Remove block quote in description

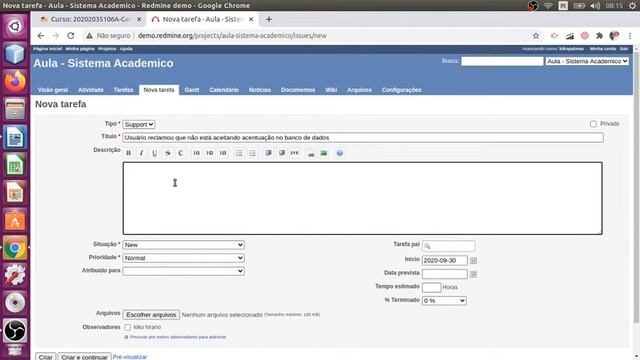tap(282, 153)
